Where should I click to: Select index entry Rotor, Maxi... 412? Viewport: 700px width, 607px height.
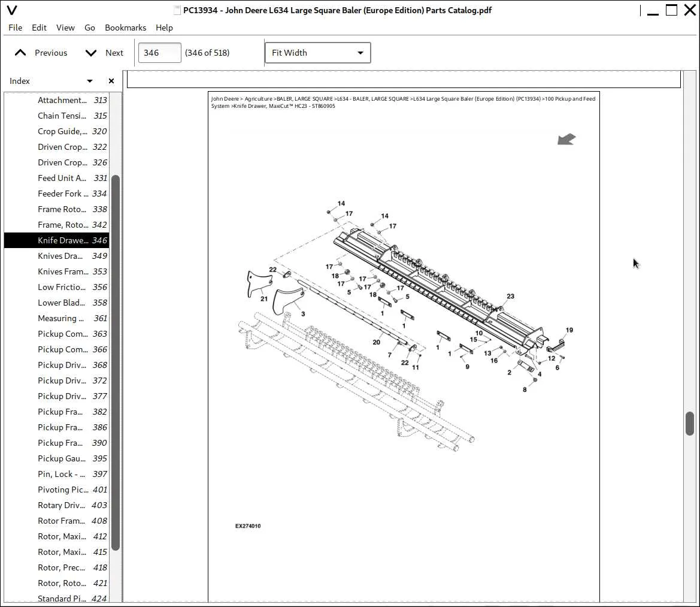click(x=57, y=536)
